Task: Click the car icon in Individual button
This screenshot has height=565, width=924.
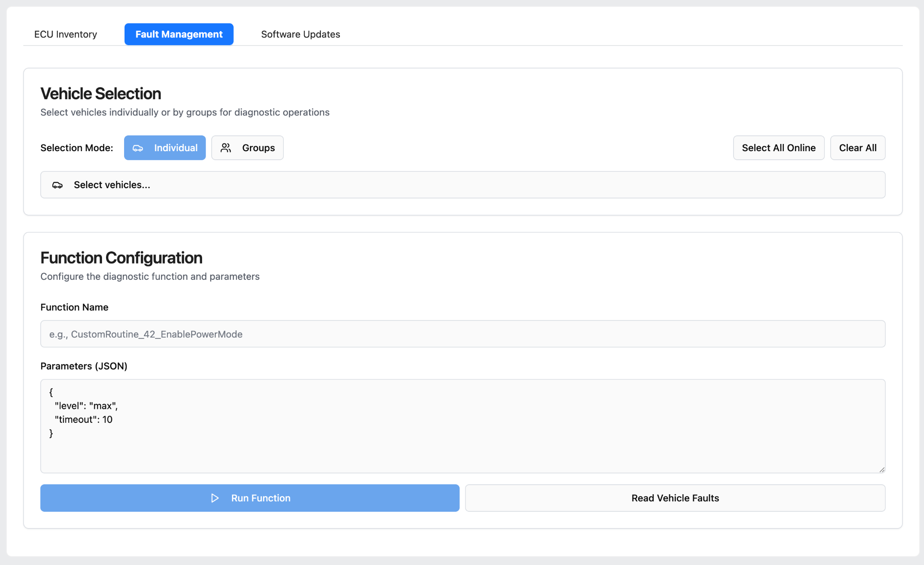Action: pos(138,148)
